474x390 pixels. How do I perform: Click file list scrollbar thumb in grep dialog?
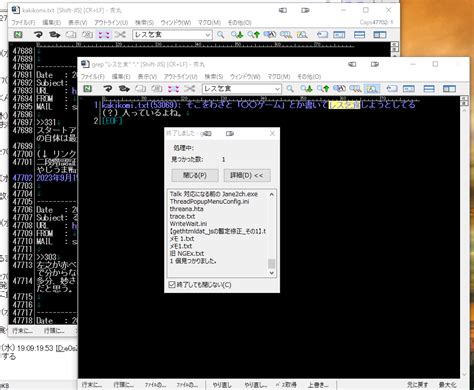pos(272,263)
